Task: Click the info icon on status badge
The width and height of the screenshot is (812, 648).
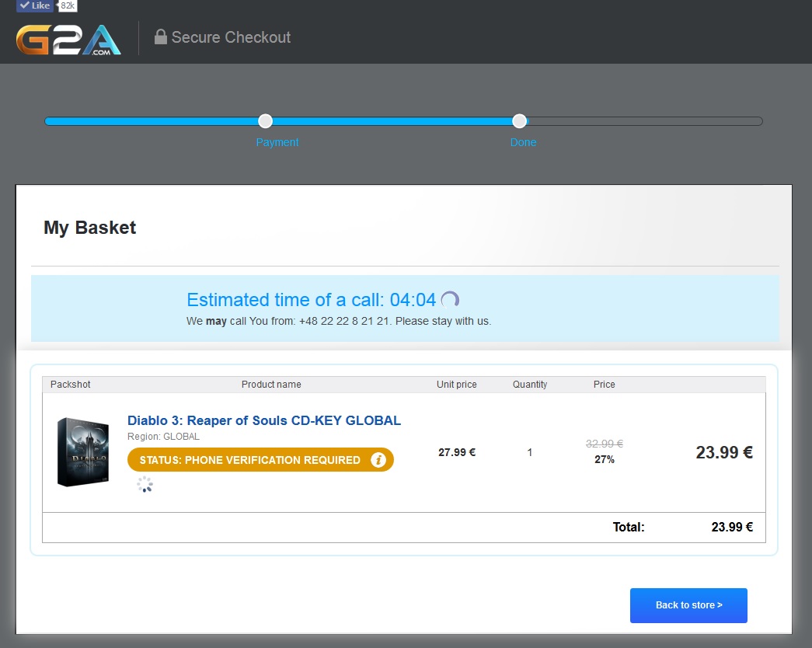Action: pyautogui.click(x=378, y=460)
